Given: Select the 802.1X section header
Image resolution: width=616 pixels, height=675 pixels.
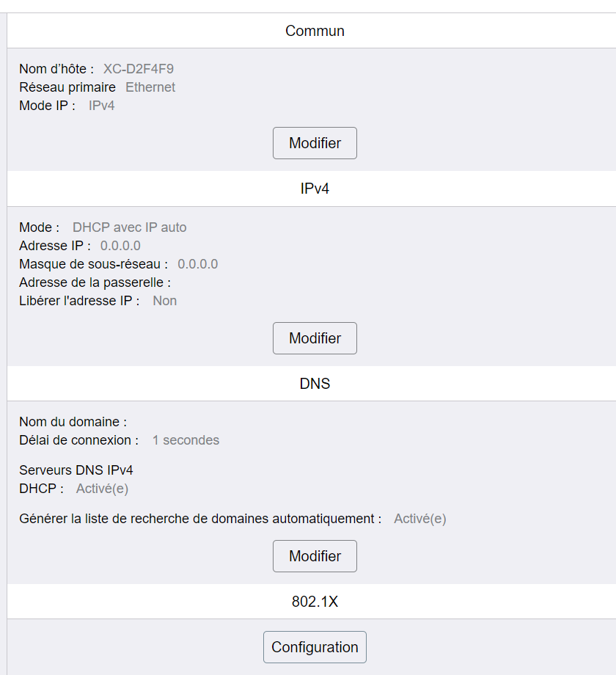Looking at the screenshot, I should [x=315, y=602].
